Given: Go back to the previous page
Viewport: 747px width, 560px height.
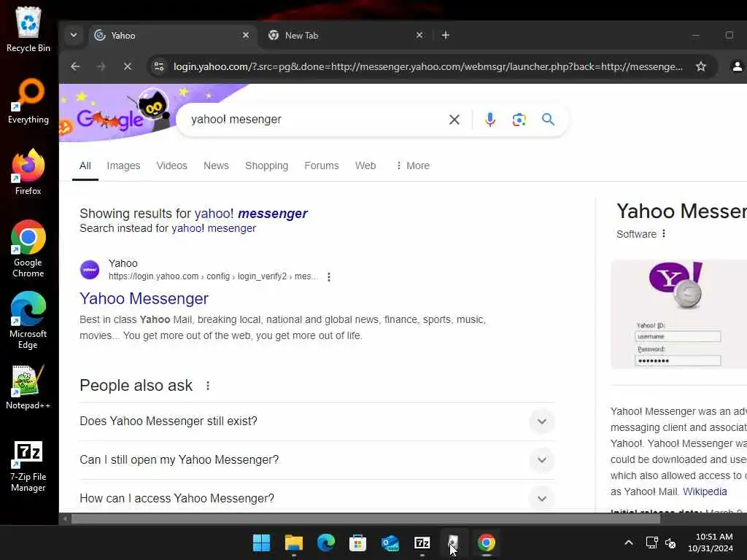Looking at the screenshot, I should pos(75,66).
